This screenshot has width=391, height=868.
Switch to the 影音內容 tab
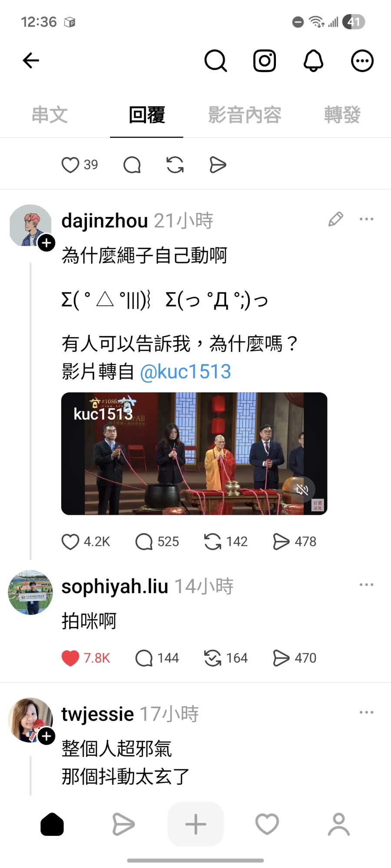[245, 115]
